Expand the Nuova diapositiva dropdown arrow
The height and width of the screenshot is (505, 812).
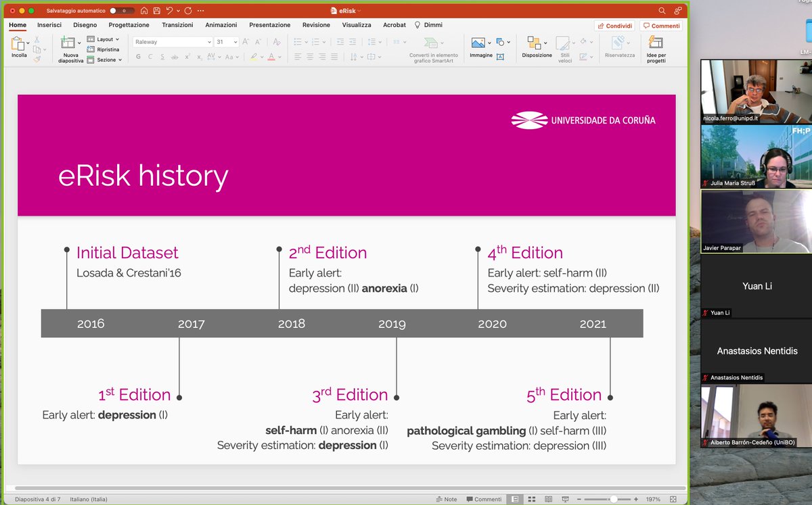(79, 43)
